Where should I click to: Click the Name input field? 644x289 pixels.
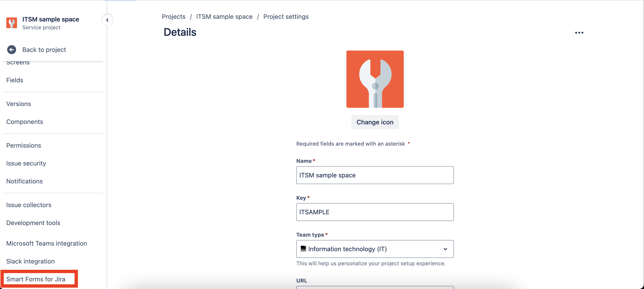[374, 175]
